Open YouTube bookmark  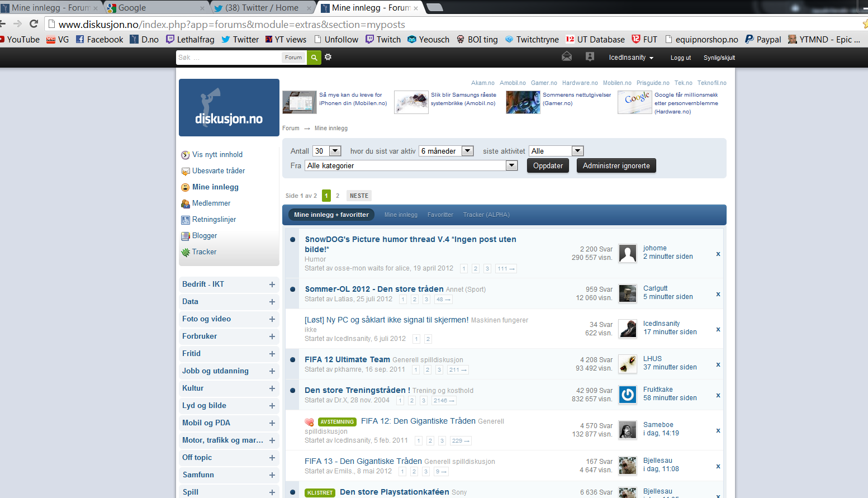point(20,39)
